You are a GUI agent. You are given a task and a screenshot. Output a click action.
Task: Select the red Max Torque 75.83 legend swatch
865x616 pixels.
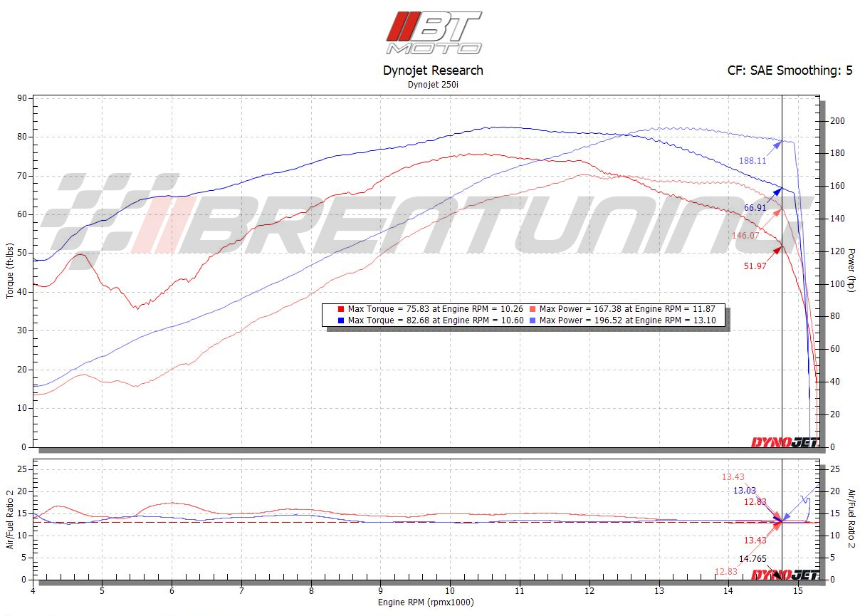(341, 310)
